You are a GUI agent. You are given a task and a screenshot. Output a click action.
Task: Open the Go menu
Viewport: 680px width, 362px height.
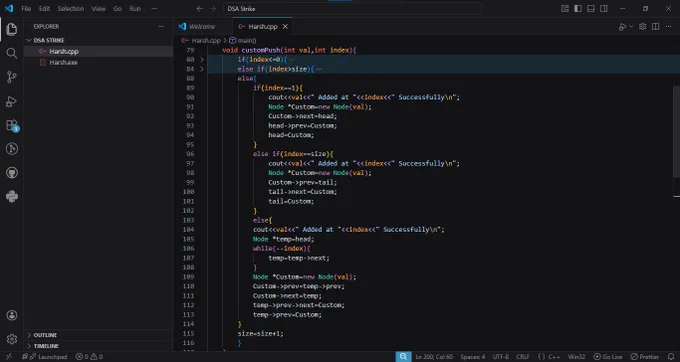pos(118,9)
